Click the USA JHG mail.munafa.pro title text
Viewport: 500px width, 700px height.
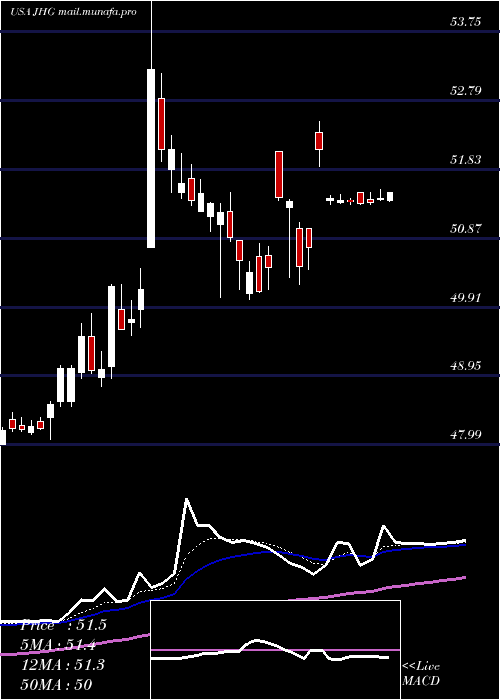point(73,12)
